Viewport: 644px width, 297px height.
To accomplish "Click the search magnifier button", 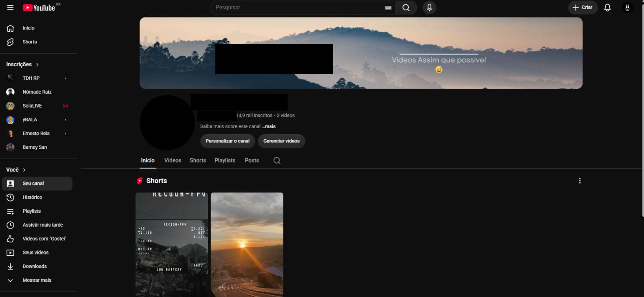I will [x=406, y=8].
